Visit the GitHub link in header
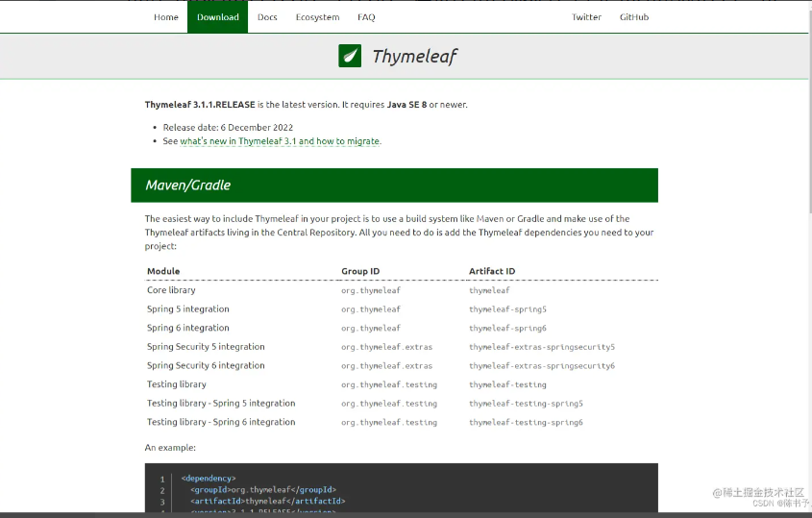The width and height of the screenshot is (812, 518). click(x=634, y=17)
